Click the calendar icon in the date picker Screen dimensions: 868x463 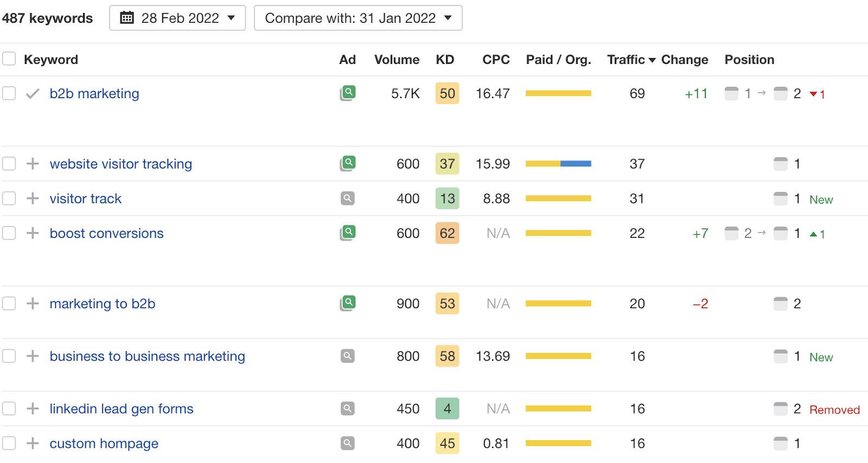click(127, 17)
